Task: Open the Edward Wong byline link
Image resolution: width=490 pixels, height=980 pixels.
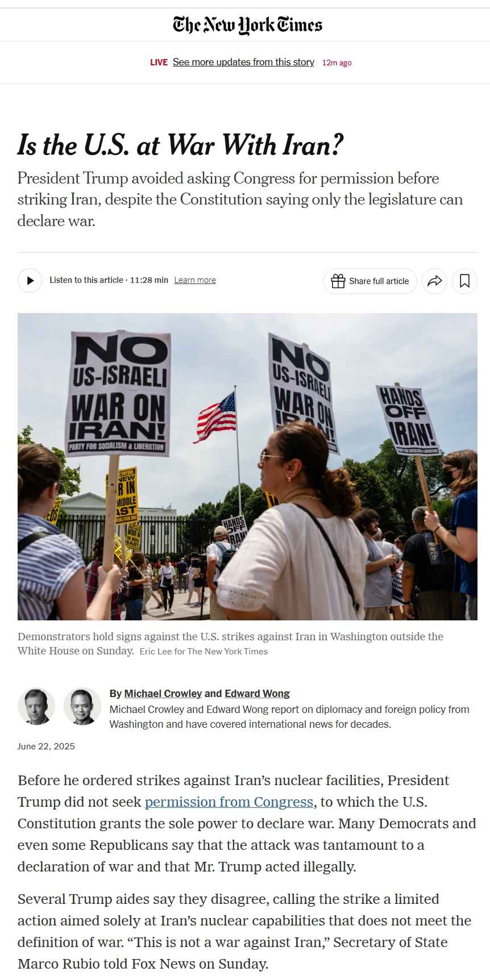Action: coord(258,694)
